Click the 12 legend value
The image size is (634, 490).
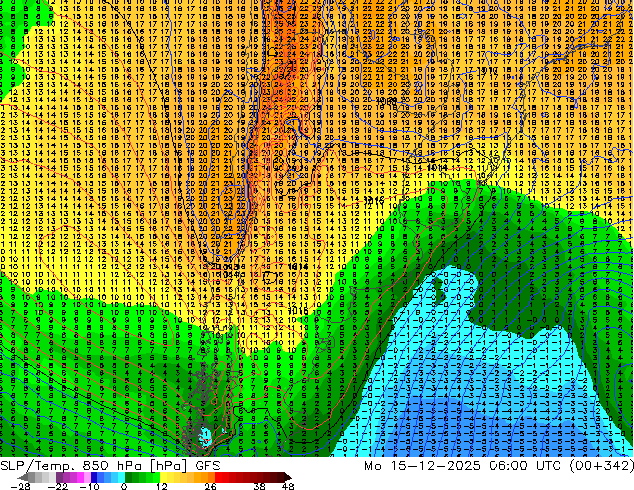162,486
